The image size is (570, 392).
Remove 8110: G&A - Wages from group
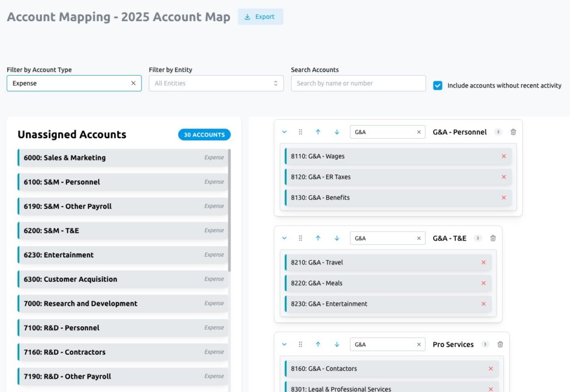[504, 156]
